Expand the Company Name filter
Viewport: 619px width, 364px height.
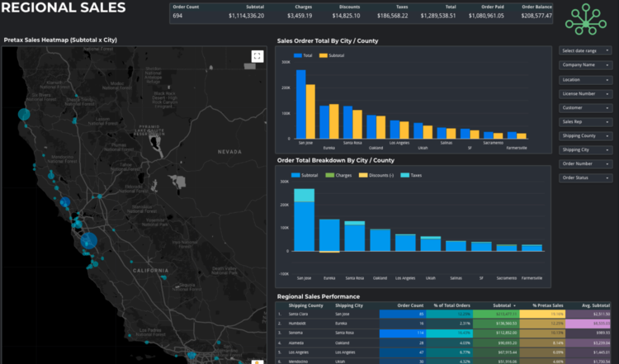click(x=585, y=65)
